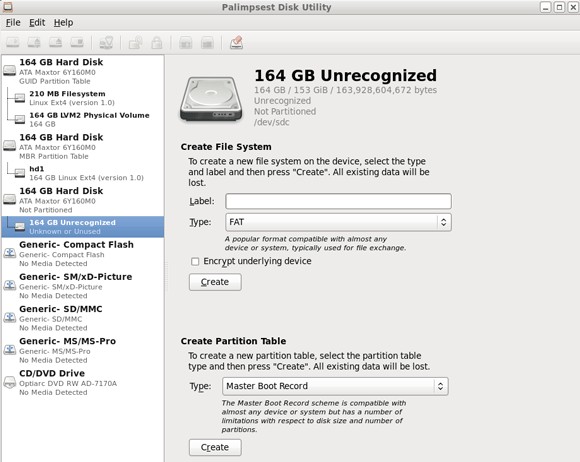Click the Palimpsest app icon in title bar
The width and height of the screenshot is (580, 462).
pyautogui.click(x=8, y=7)
